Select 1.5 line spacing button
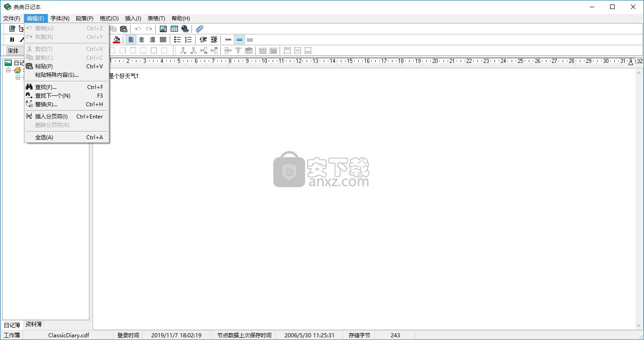The width and height of the screenshot is (644, 340). pyautogui.click(x=239, y=39)
